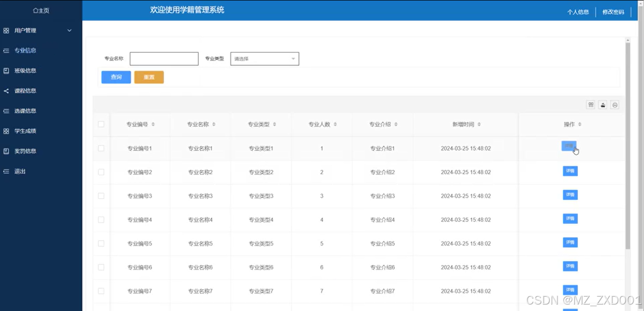Click the 专业类型2 cell
Viewport: 644px width, 311px height.
point(261,172)
